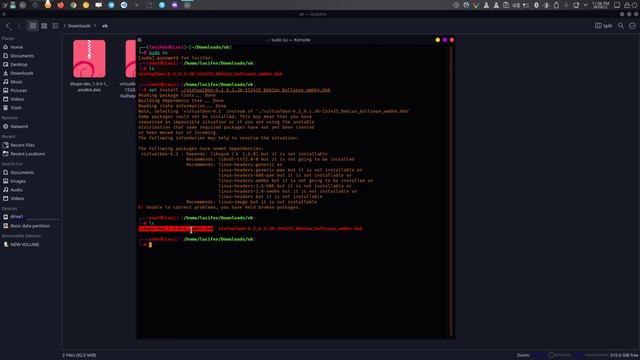Toggle Split view in Dolphin
The height and width of the screenshot is (360, 640).
tap(603, 26)
